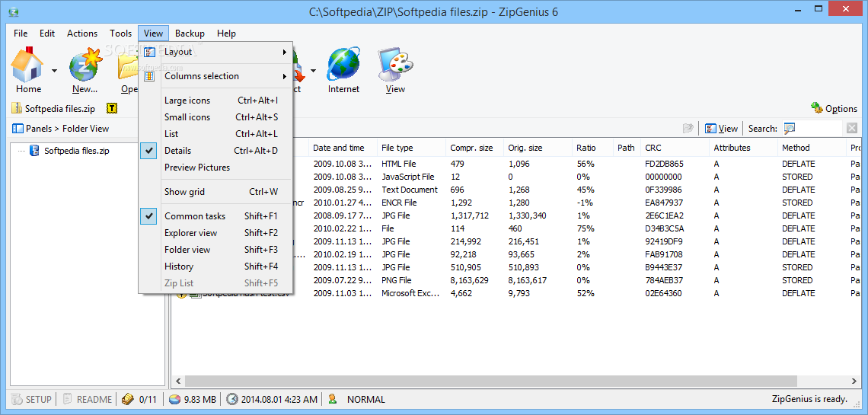Click the View button beside Search

pyautogui.click(x=721, y=129)
